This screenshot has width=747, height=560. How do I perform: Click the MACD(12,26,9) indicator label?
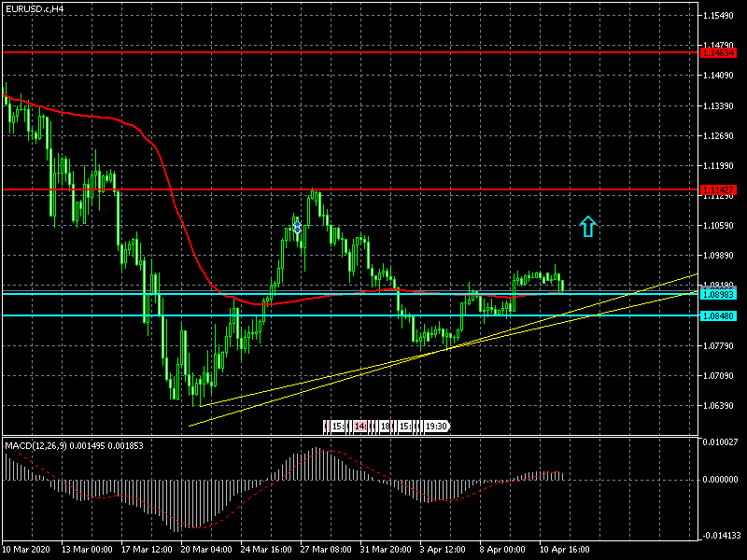pos(65,446)
